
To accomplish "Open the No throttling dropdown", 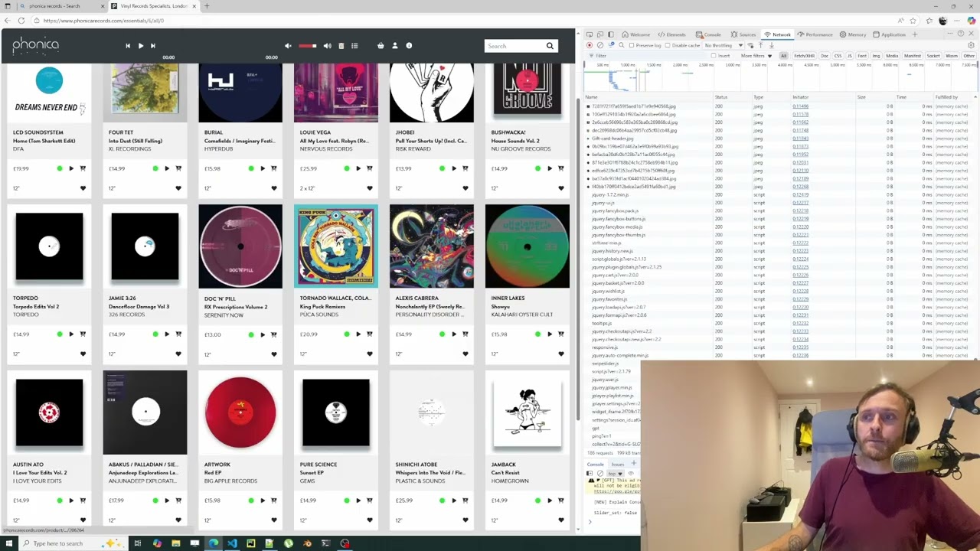I will [x=724, y=45].
